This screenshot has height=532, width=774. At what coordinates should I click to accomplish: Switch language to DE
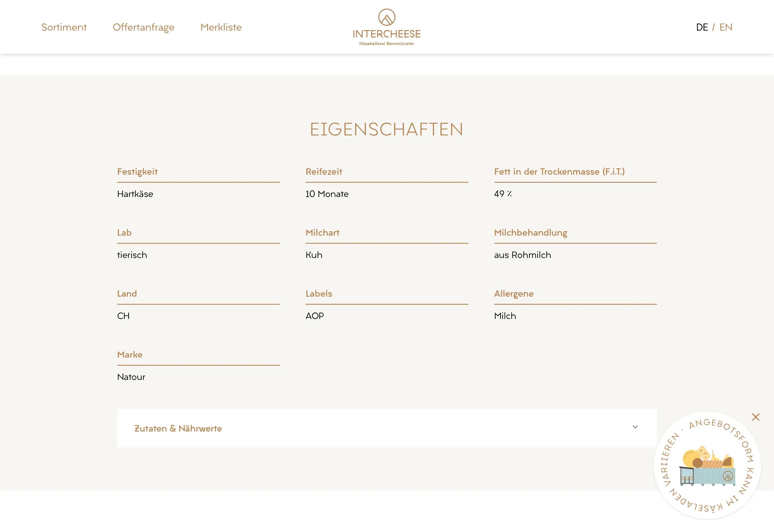(702, 27)
